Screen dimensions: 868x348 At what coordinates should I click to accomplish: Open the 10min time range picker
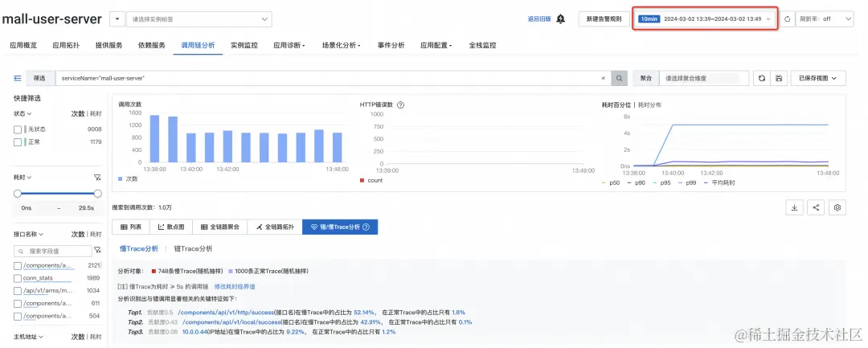(706, 18)
